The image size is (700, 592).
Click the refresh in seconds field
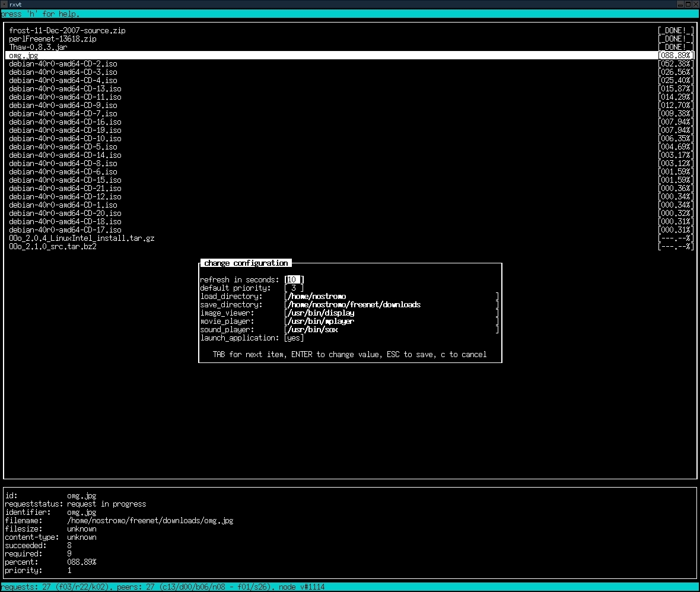[294, 279]
